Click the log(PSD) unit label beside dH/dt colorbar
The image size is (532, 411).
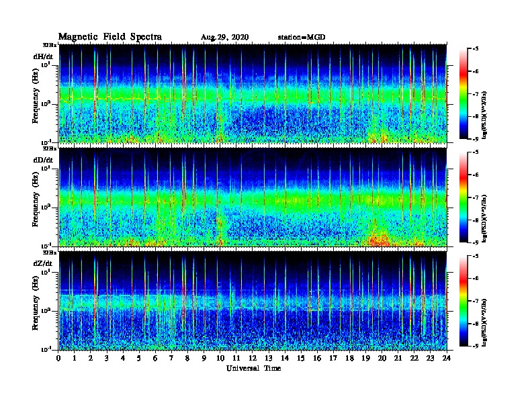[x=484, y=115]
